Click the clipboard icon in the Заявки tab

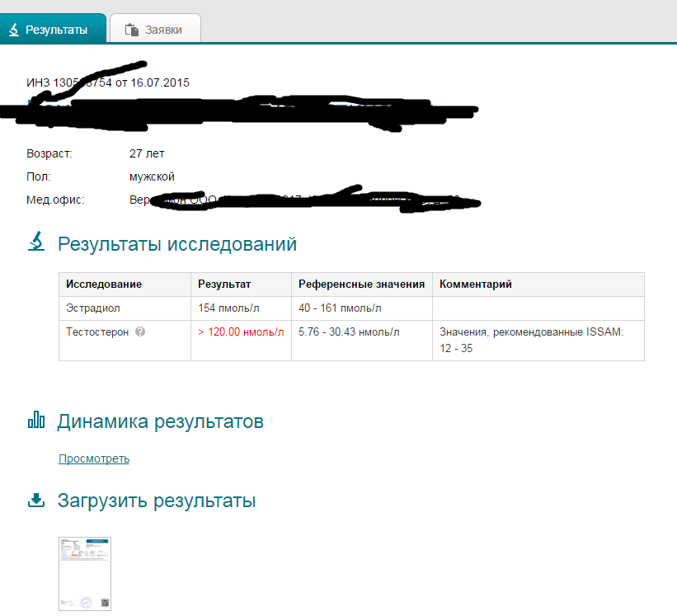[131, 30]
